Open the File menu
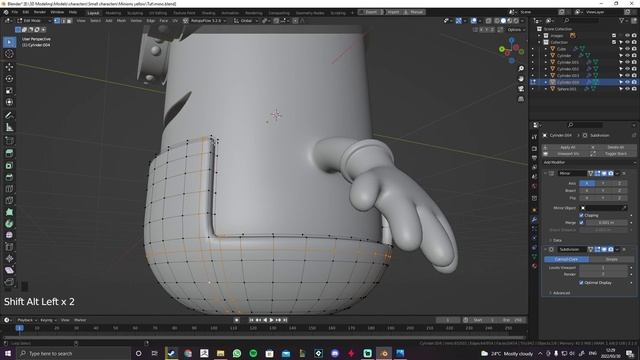Viewport: 640px width, 360px height. coord(15,12)
